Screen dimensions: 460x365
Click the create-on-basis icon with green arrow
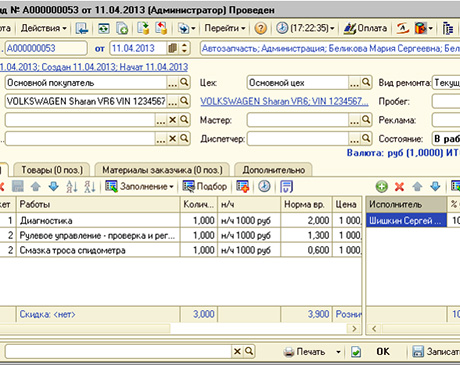coord(143,28)
